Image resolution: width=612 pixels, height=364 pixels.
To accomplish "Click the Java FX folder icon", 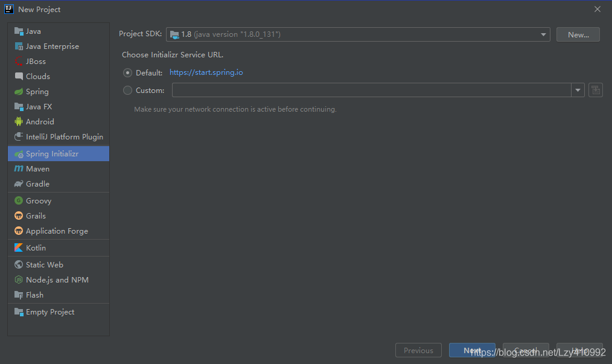I will point(18,107).
